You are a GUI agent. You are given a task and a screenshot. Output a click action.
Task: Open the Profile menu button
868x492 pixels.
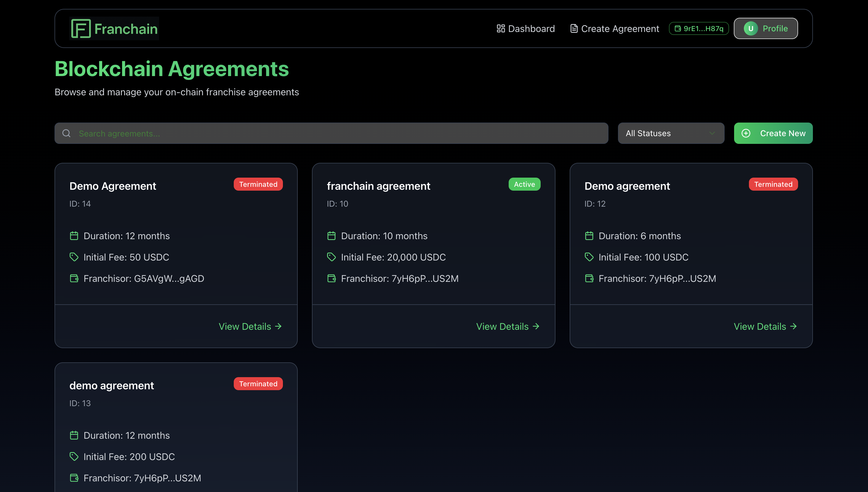pyautogui.click(x=765, y=28)
